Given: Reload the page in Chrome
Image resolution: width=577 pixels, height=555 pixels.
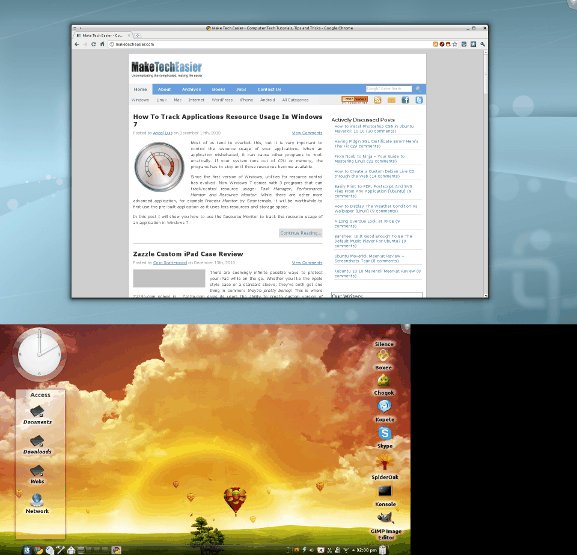Looking at the screenshot, I should [x=93, y=44].
